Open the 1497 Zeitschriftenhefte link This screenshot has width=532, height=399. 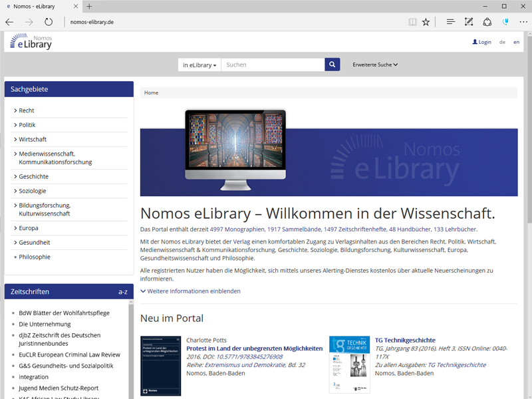pos(355,229)
